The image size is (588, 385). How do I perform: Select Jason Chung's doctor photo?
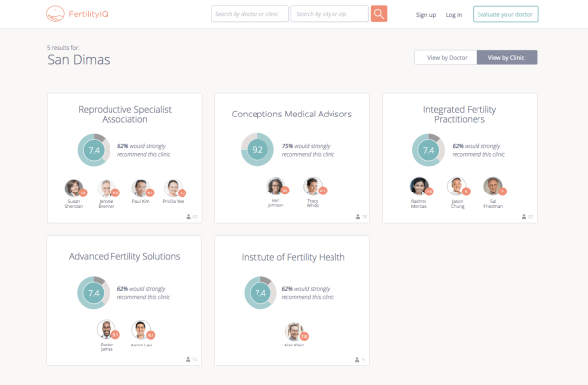pyautogui.click(x=456, y=187)
